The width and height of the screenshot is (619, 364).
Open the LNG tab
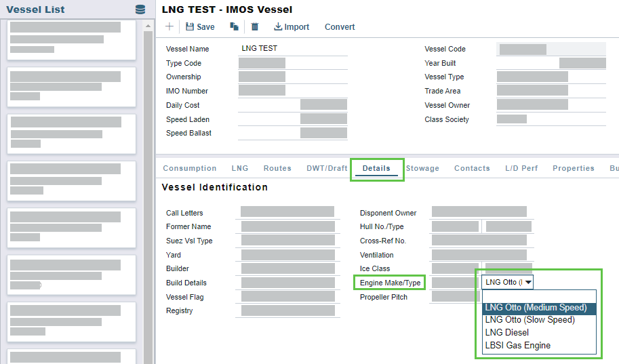(240, 168)
